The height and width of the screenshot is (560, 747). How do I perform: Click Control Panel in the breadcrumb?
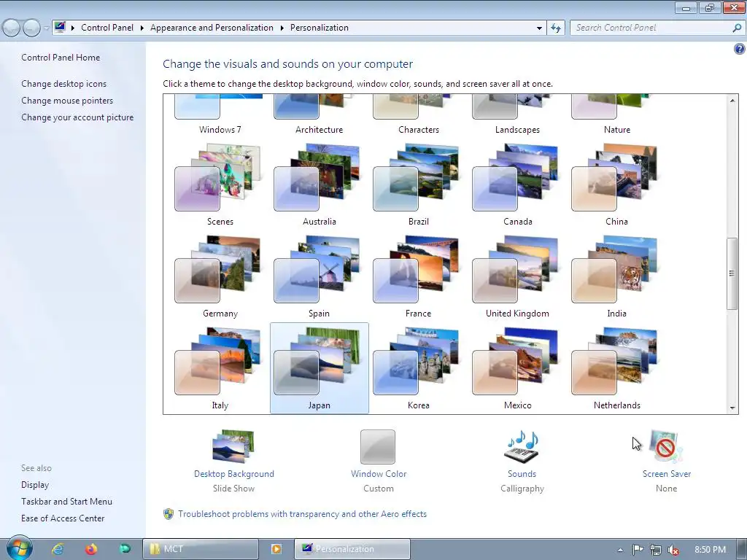click(107, 28)
